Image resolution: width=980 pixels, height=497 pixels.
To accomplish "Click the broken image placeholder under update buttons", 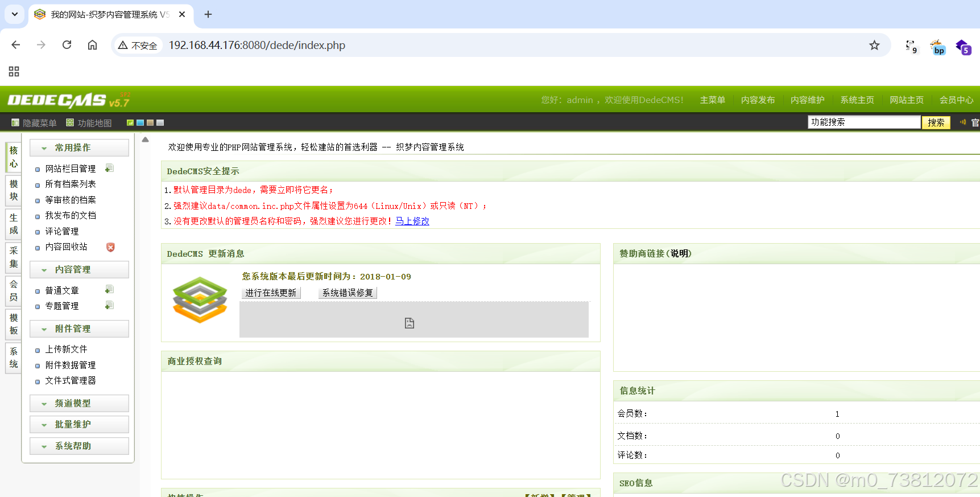I will pyautogui.click(x=410, y=323).
